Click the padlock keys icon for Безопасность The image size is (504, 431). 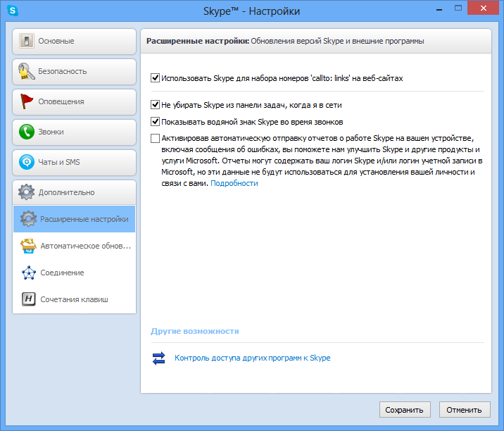click(x=26, y=71)
